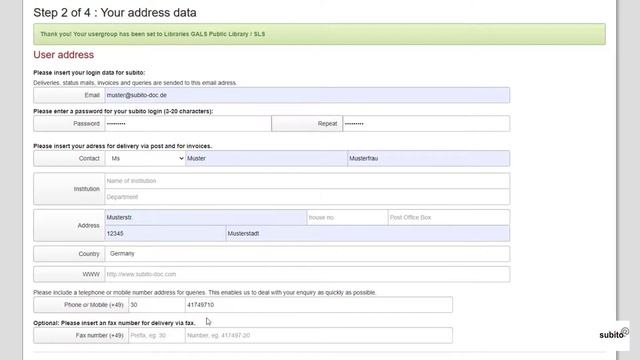Click the Repeat password field

(426, 124)
